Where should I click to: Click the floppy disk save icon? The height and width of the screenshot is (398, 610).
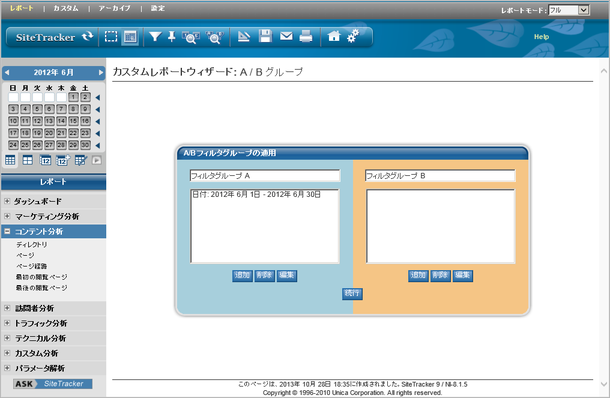(x=266, y=36)
